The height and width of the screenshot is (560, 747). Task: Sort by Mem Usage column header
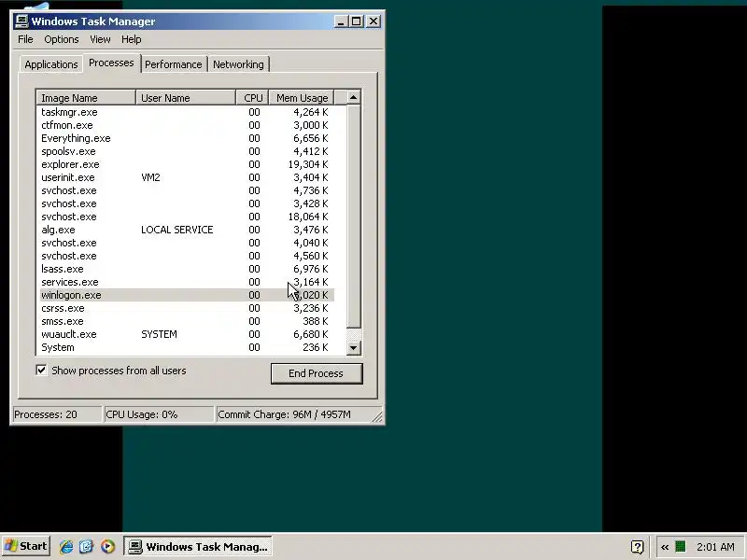pyautogui.click(x=302, y=98)
